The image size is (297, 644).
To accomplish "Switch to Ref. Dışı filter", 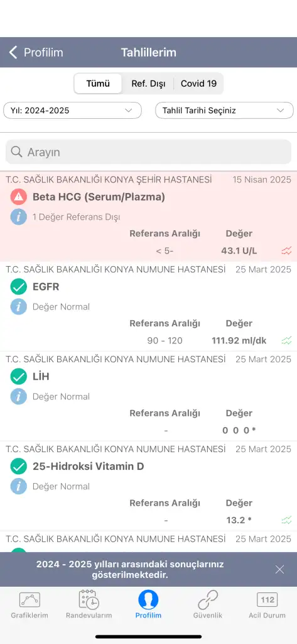I will coord(148,84).
